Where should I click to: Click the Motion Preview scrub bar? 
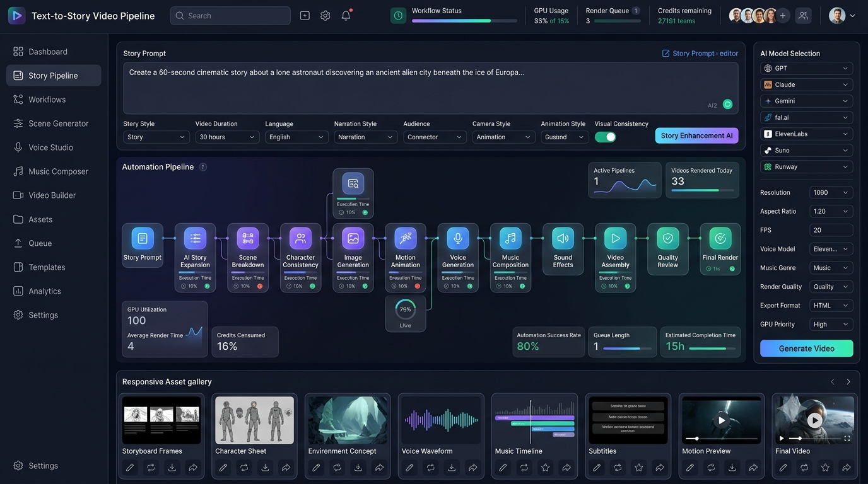point(722,438)
